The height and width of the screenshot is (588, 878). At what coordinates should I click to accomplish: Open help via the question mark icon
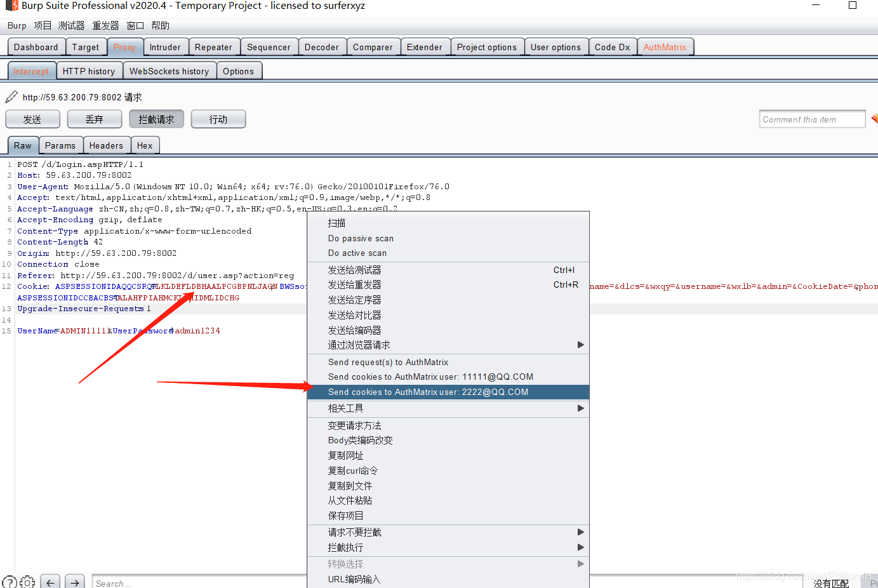(x=9, y=581)
